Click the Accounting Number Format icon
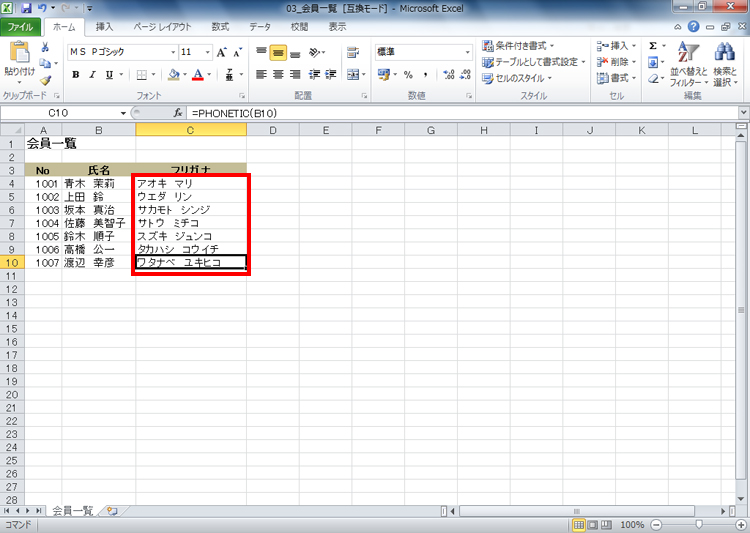This screenshot has width=750, height=533. [383, 75]
